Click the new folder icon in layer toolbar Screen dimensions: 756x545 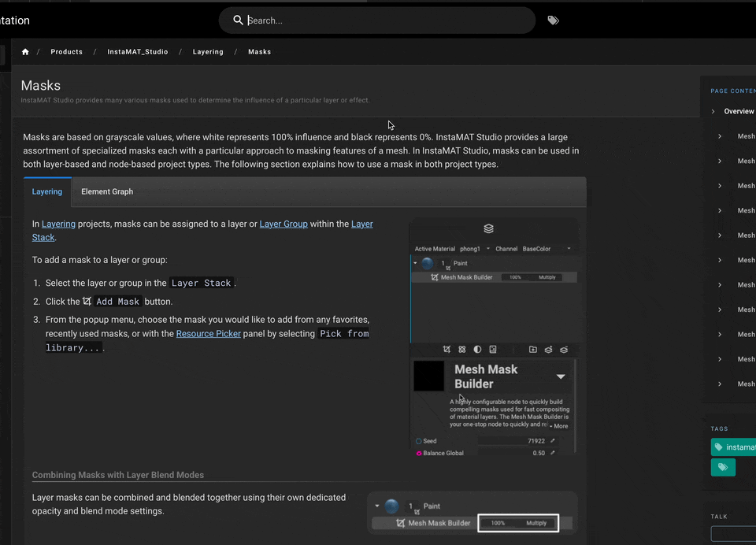pyautogui.click(x=533, y=349)
